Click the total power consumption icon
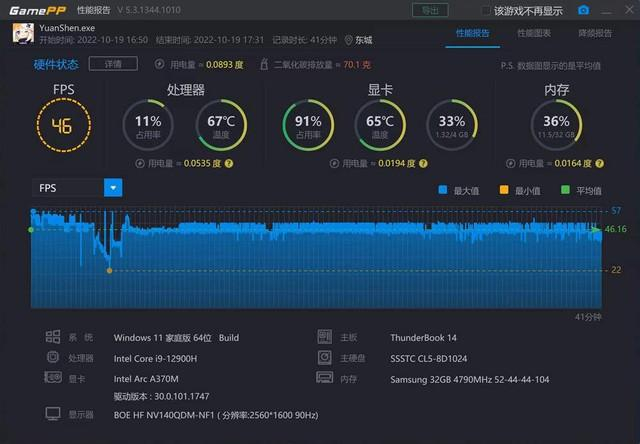640x444 pixels. pos(160,64)
